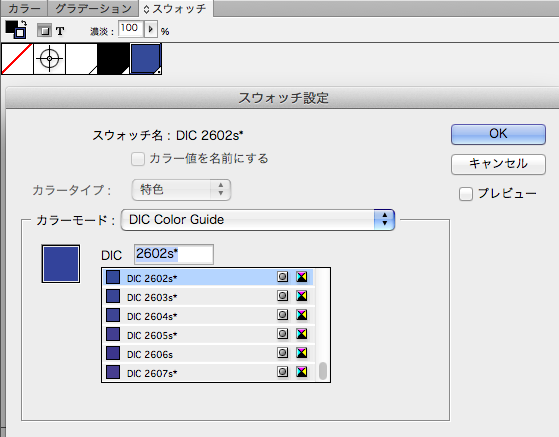Click color chip beside DIC 2602s*
This screenshot has width=559, height=437.
click(113, 277)
